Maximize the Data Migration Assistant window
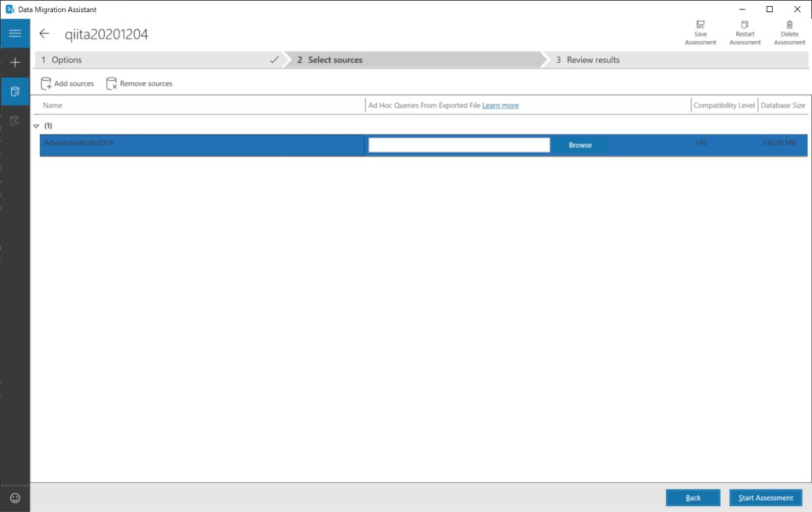This screenshot has width=812, height=512. click(769, 9)
